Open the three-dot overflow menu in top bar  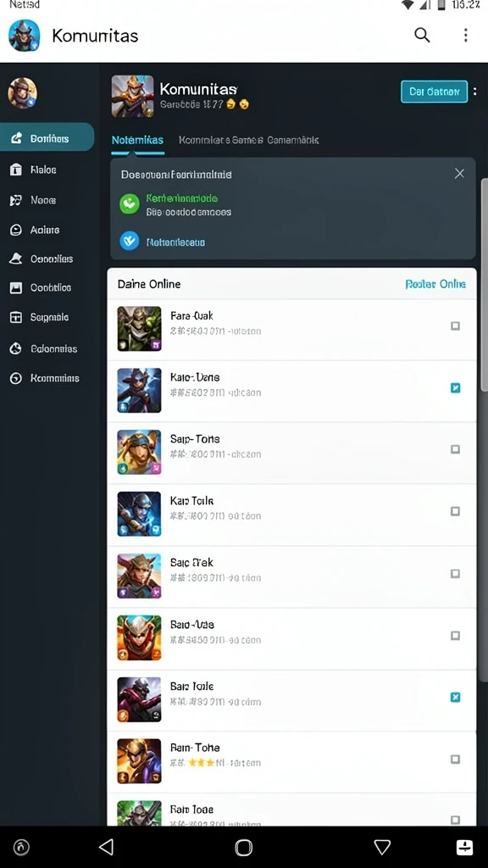(x=465, y=35)
